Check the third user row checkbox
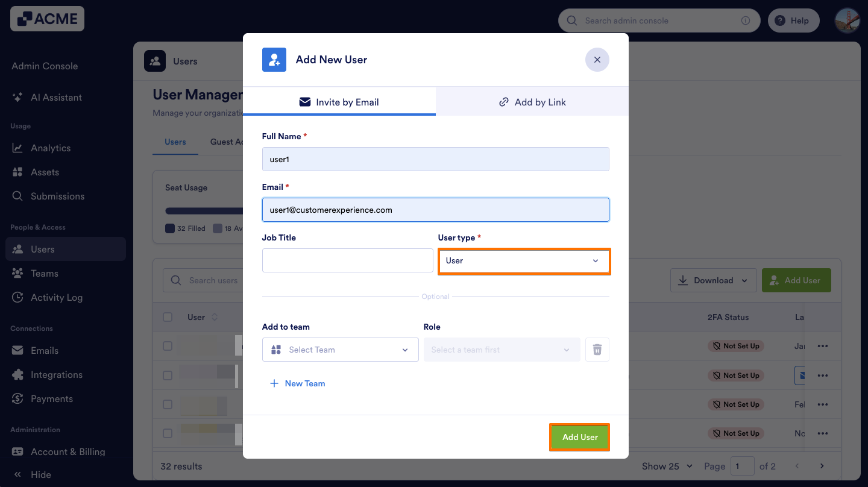868x487 pixels. pos(168,404)
